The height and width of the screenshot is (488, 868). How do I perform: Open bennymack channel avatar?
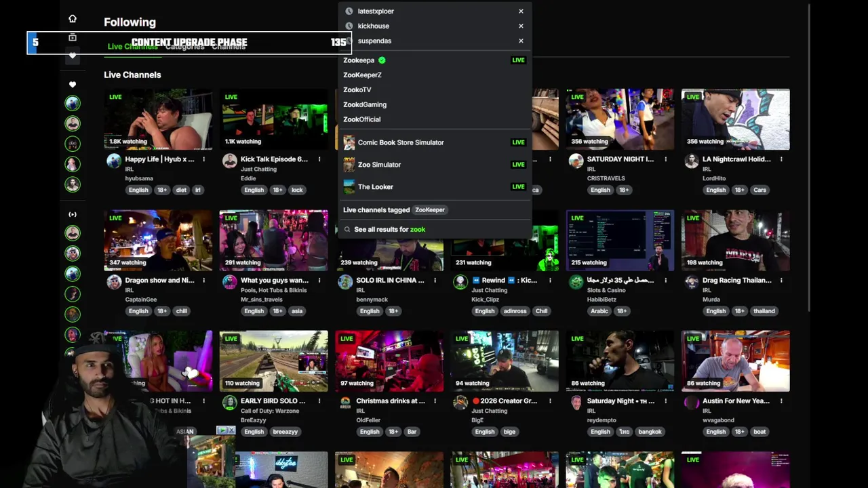coord(345,281)
